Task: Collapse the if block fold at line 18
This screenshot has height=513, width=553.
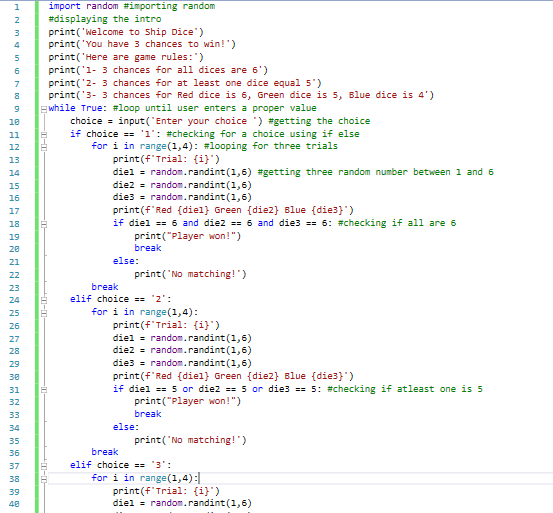Action: [44, 224]
